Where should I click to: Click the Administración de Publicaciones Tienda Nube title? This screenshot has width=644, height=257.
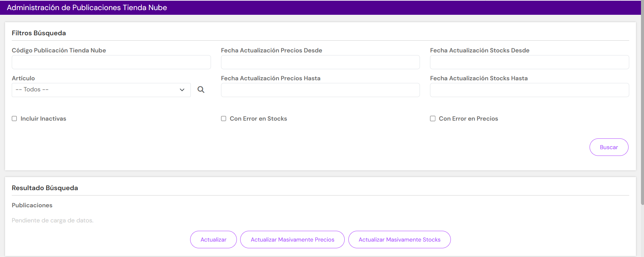point(87,8)
